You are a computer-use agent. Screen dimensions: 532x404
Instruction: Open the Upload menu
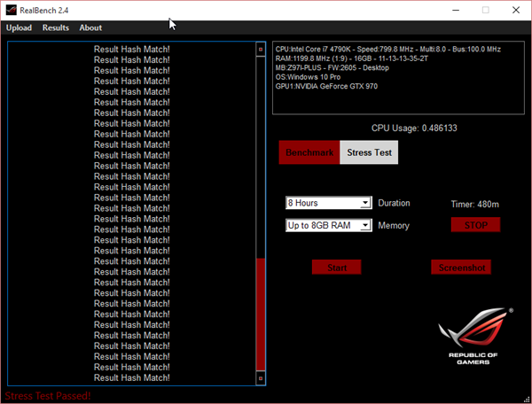pos(19,27)
